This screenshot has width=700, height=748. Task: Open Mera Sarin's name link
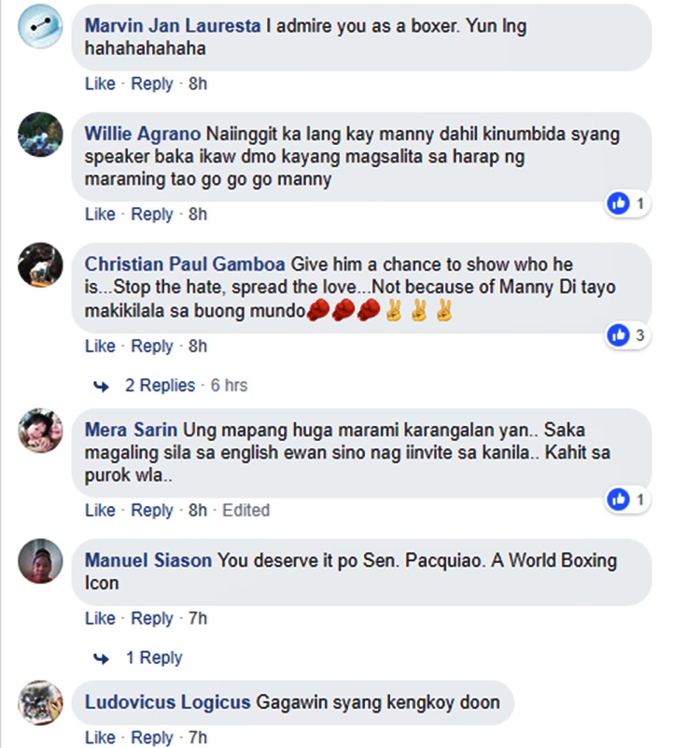131,430
